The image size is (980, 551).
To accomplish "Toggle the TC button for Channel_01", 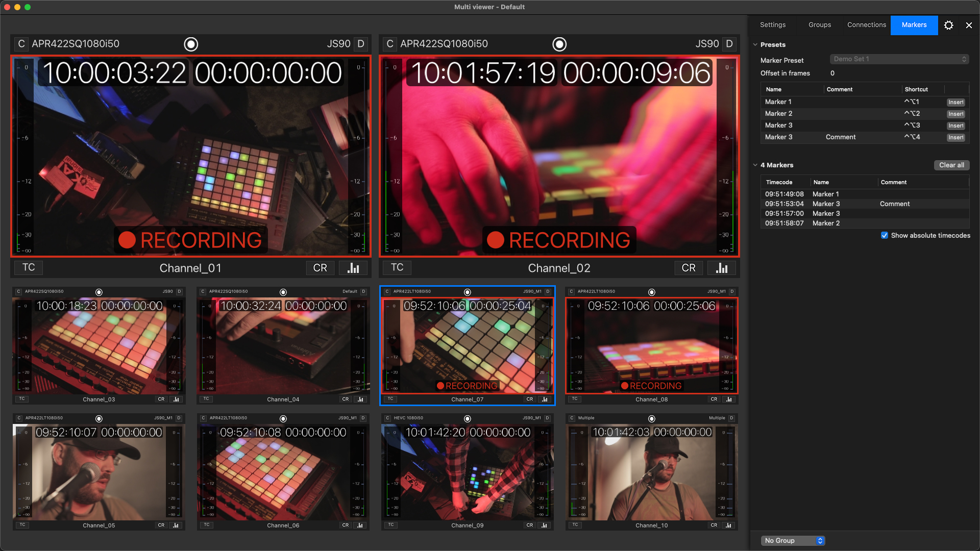I will click(29, 267).
